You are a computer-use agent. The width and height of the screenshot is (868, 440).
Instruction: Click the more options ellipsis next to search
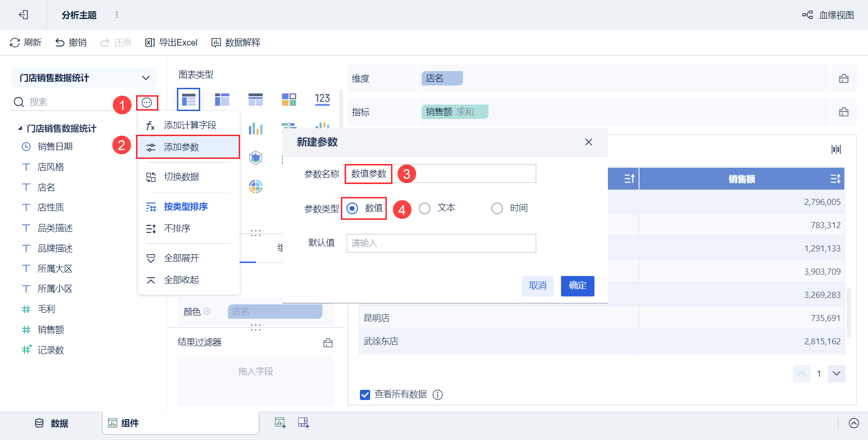point(147,103)
